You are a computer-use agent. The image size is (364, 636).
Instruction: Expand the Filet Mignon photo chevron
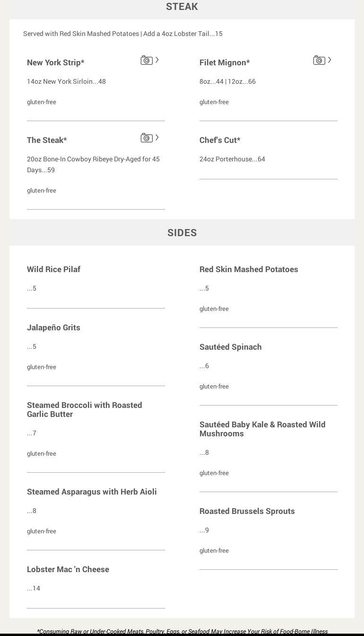329,60
